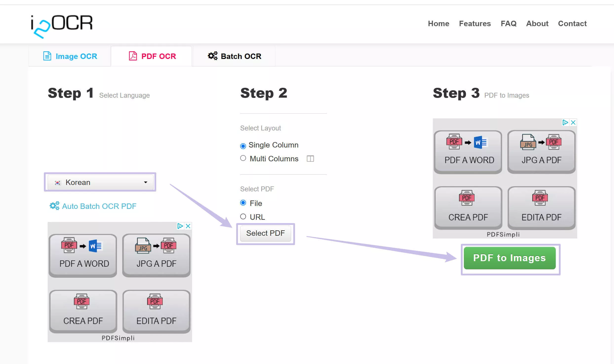614x364 pixels.
Task: Close the right PDFSimpli ad
Action: (x=573, y=122)
